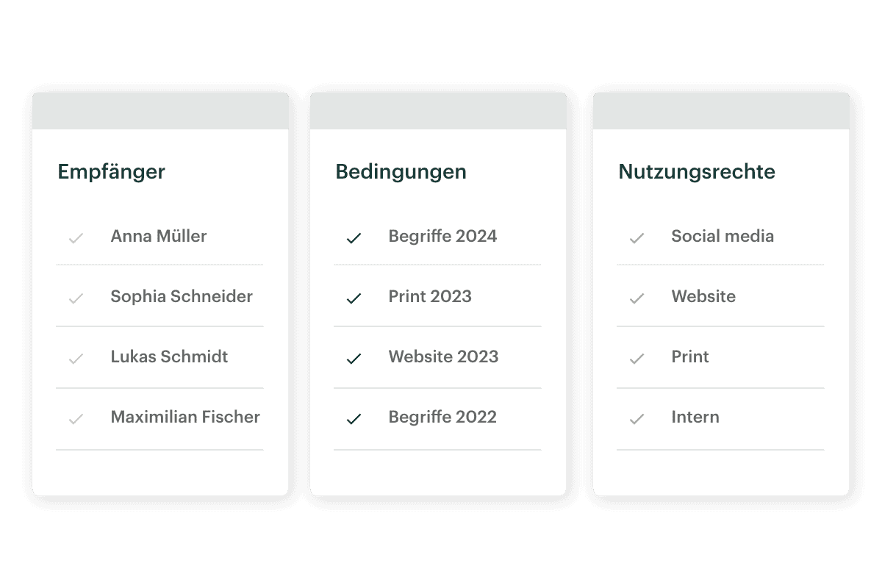Image resolution: width=882 pixels, height=588 pixels.
Task: Select the Print usage right checkmark
Action: (637, 358)
